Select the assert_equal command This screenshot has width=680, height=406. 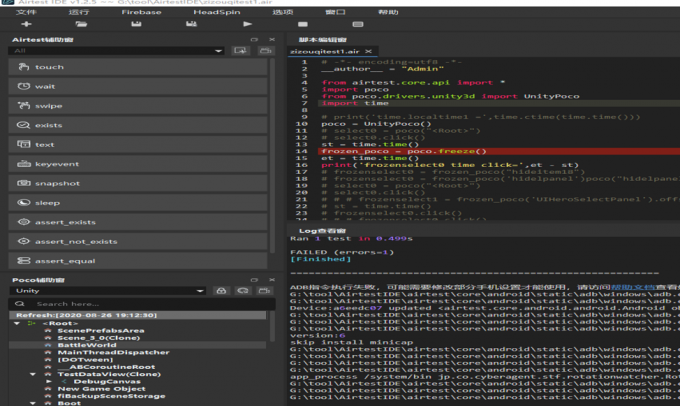pyautogui.click(x=138, y=261)
